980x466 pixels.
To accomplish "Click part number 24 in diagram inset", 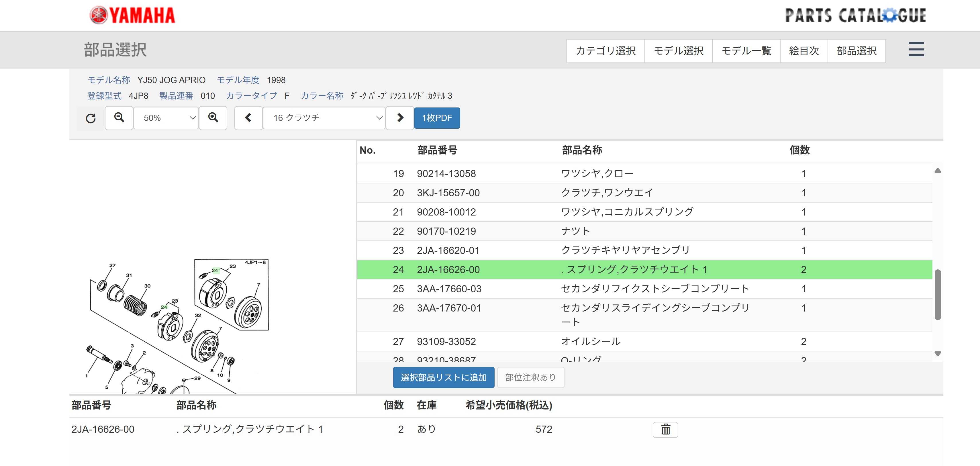I will click(x=215, y=271).
